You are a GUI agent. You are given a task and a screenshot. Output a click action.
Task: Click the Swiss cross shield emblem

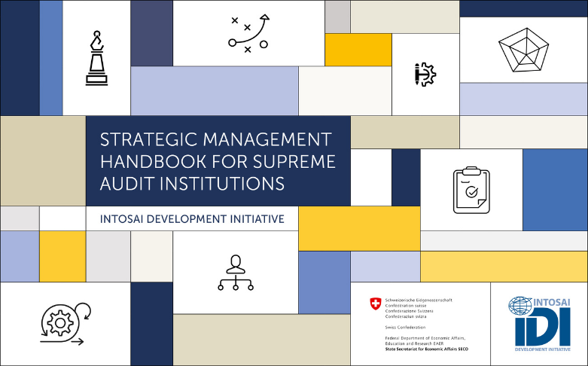tap(375, 304)
